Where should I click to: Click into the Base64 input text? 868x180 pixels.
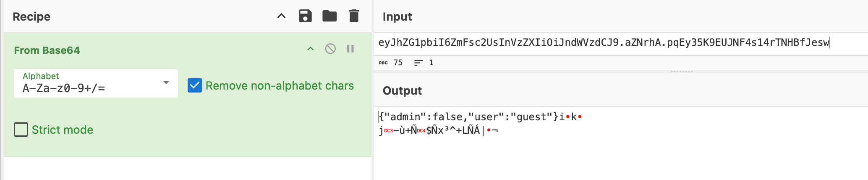[x=603, y=42]
